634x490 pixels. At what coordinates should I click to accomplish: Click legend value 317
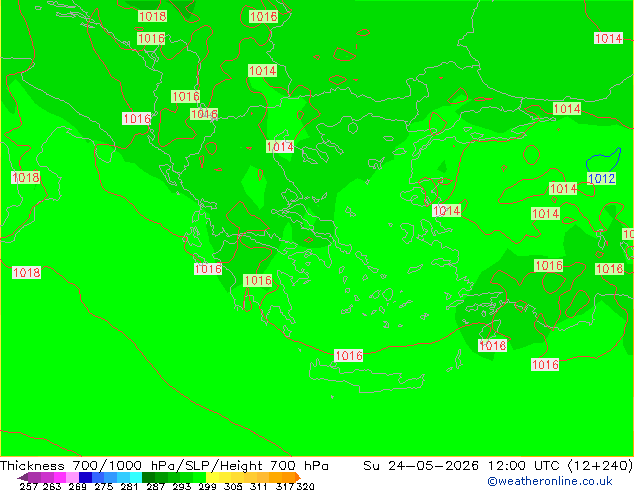point(285,486)
